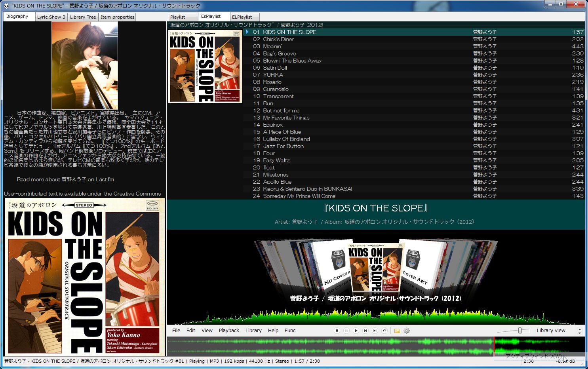Select track 16 'Lullaby Of Birdland'

414,139
